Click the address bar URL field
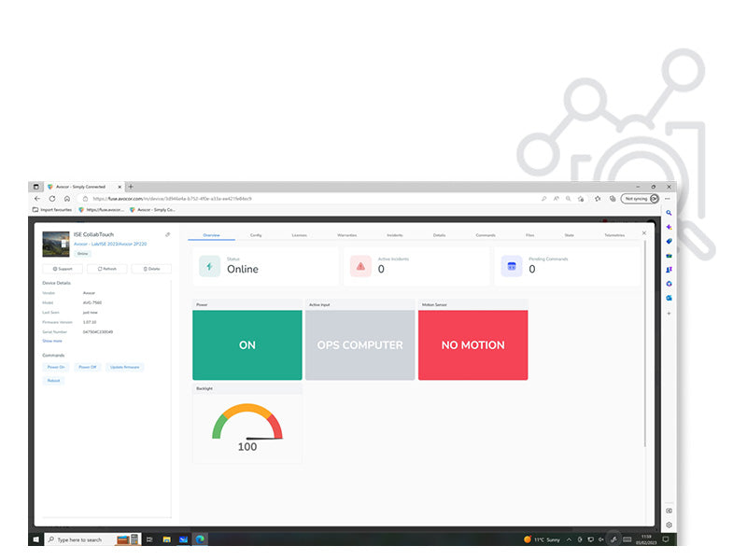The width and height of the screenshot is (747, 560). click(310, 199)
